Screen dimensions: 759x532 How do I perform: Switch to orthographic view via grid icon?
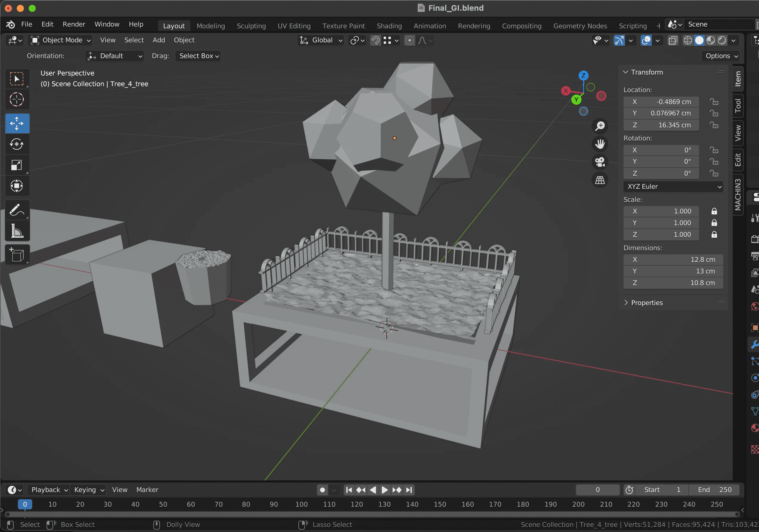[x=600, y=180]
